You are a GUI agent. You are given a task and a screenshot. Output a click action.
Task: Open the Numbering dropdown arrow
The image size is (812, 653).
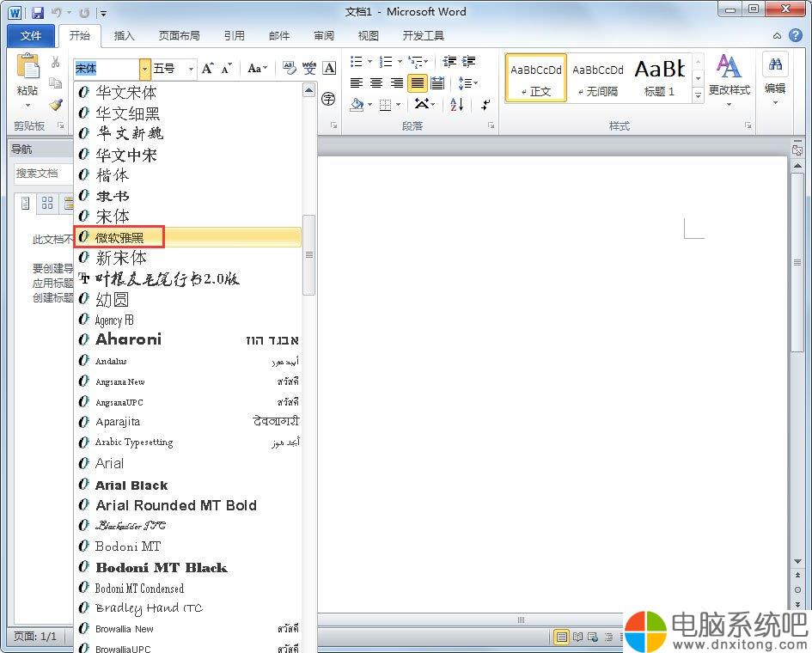click(x=400, y=62)
